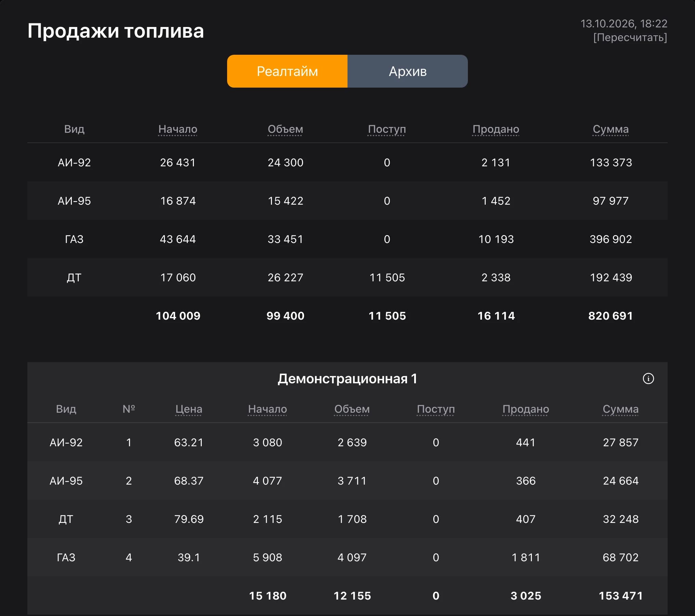
Task: Click the price 79.69 for ДТ
Action: tap(189, 519)
